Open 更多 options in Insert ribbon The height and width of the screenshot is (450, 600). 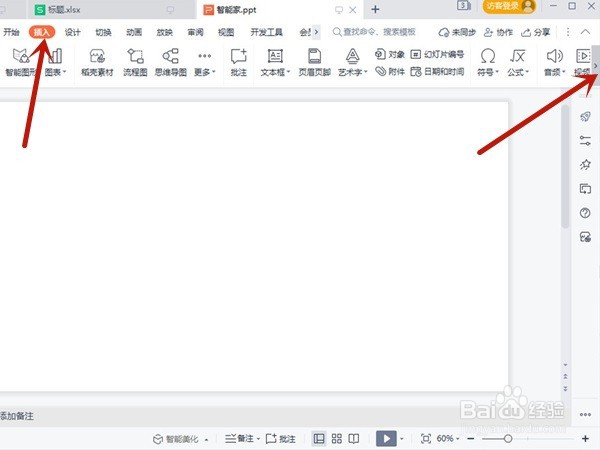click(205, 63)
